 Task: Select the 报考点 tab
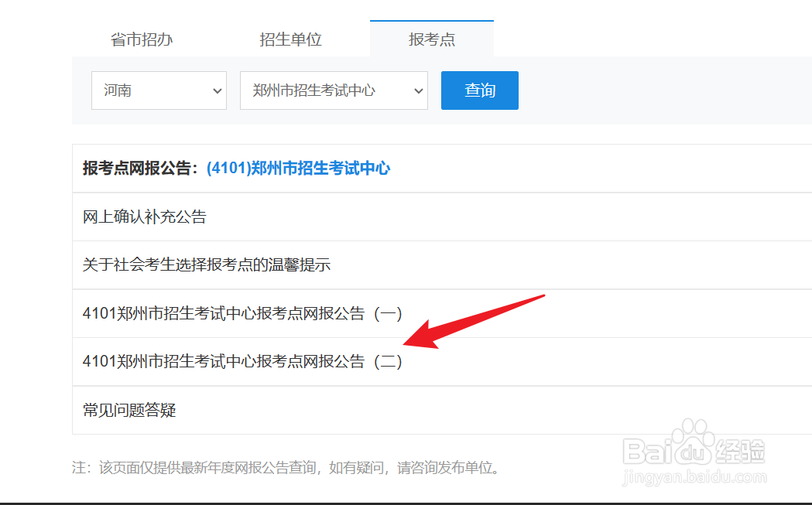tap(431, 39)
